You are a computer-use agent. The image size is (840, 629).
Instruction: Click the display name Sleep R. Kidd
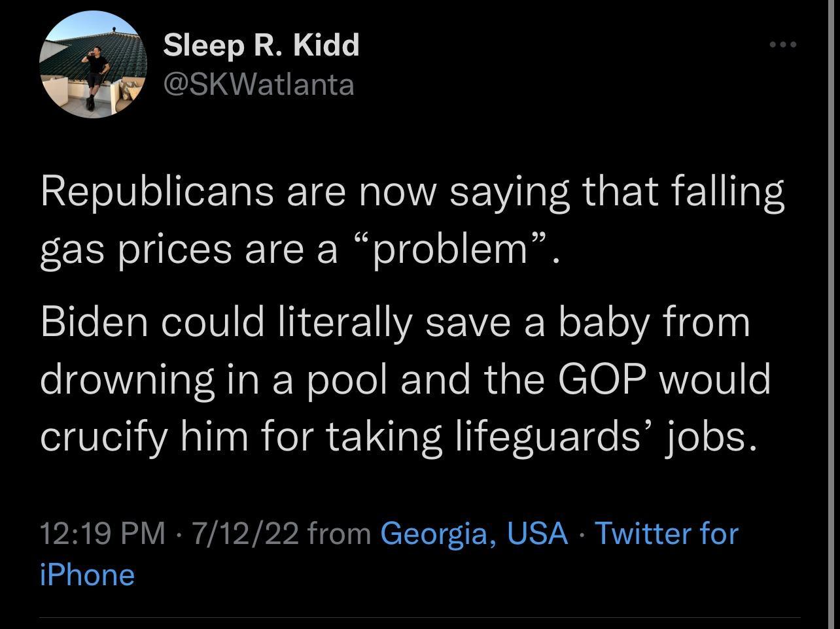(x=261, y=46)
